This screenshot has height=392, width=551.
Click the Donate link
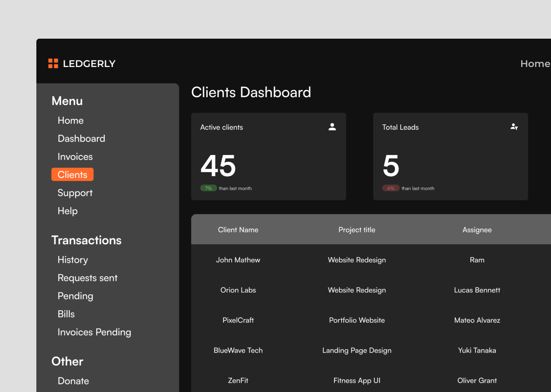click(73, 381)
